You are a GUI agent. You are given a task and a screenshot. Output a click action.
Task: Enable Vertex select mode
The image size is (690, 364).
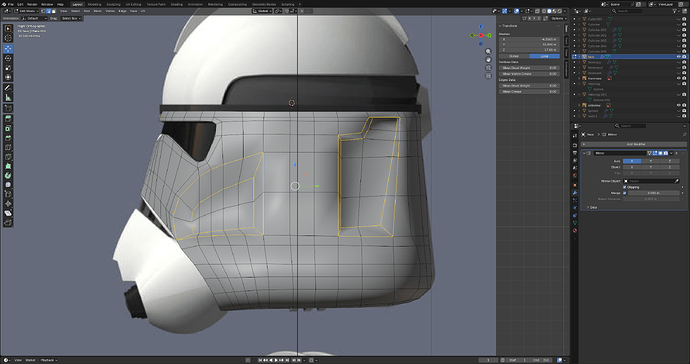click(x=43, y=11)
